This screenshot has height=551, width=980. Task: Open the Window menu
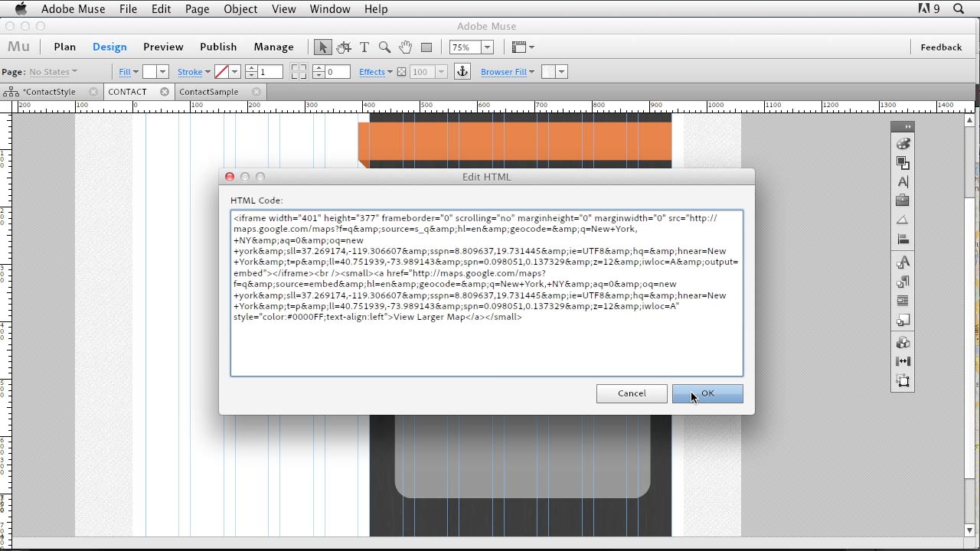[330, 9]
